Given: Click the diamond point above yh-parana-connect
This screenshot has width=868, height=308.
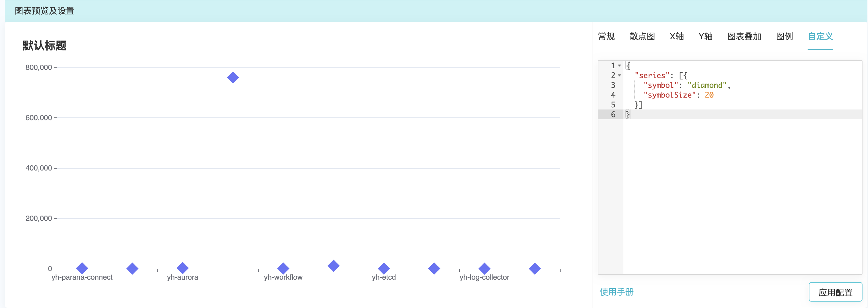Looking at the screenshot, I should click(x=82, y=268).
